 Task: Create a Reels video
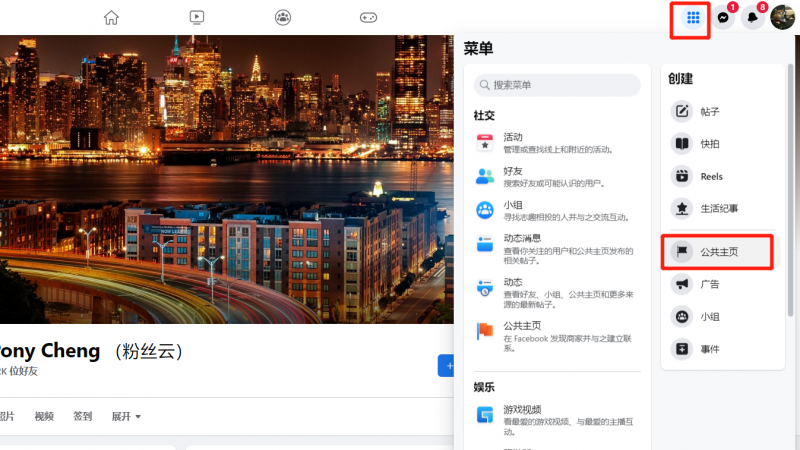[x=722, y=177]
